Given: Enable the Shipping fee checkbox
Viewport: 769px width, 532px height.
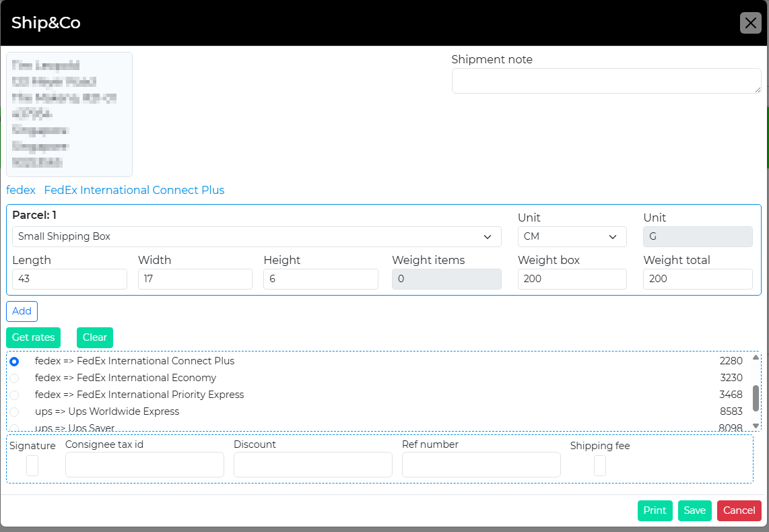Looking at the screenshot, I should 599,465.
